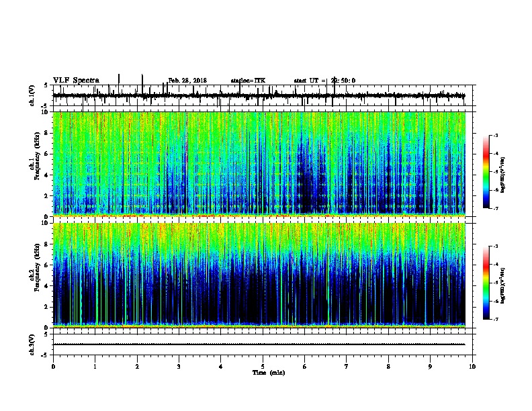
Task: Click the ch.1 colorbar log(PSD) label
Action: point(502,175)
